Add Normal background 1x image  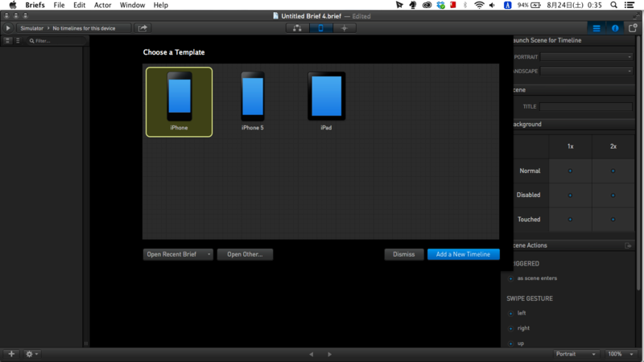(x=570, y=171)
